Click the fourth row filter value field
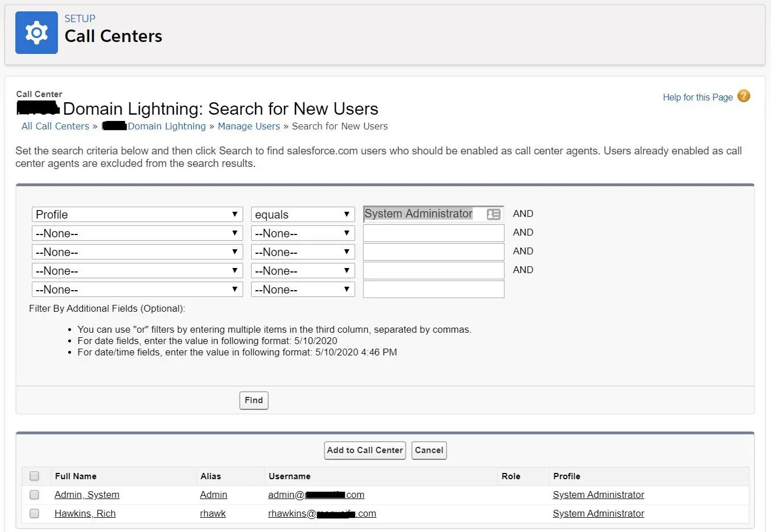771x532 pixels. pyautogui.click(x=434, y=270)
